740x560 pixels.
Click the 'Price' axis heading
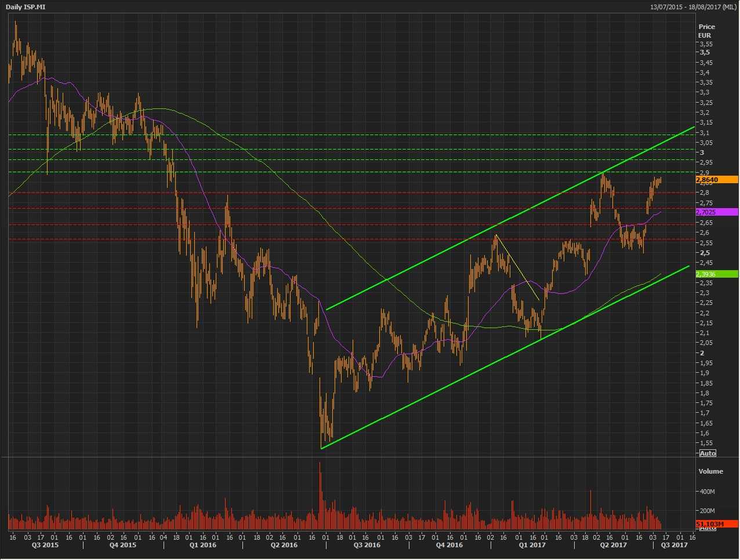(707, 27)
